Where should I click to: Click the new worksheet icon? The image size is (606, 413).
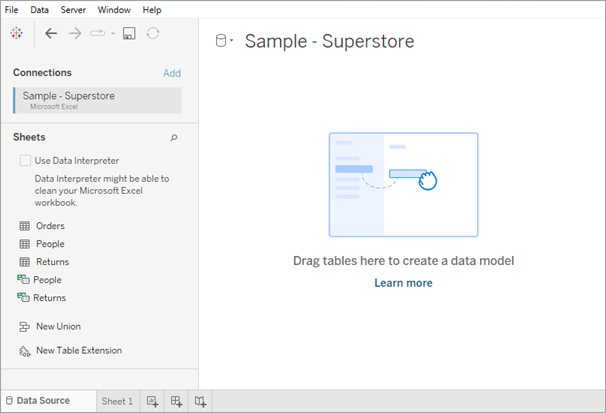click(152, 401)
